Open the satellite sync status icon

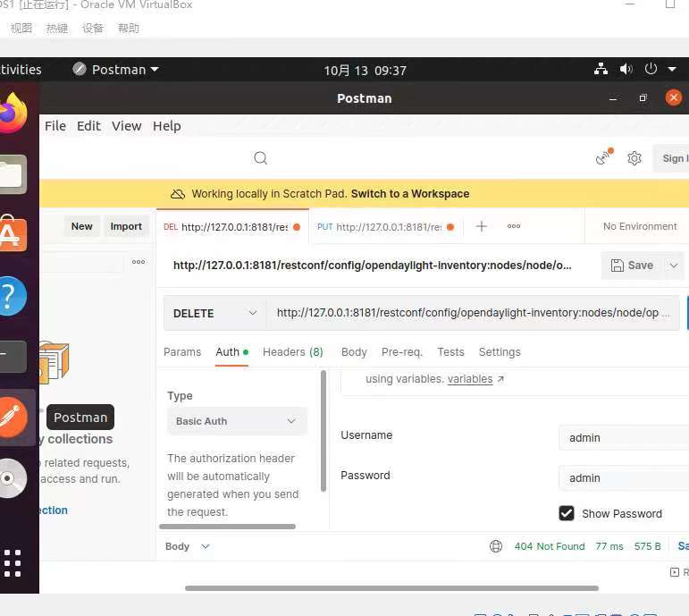point(604,156)
